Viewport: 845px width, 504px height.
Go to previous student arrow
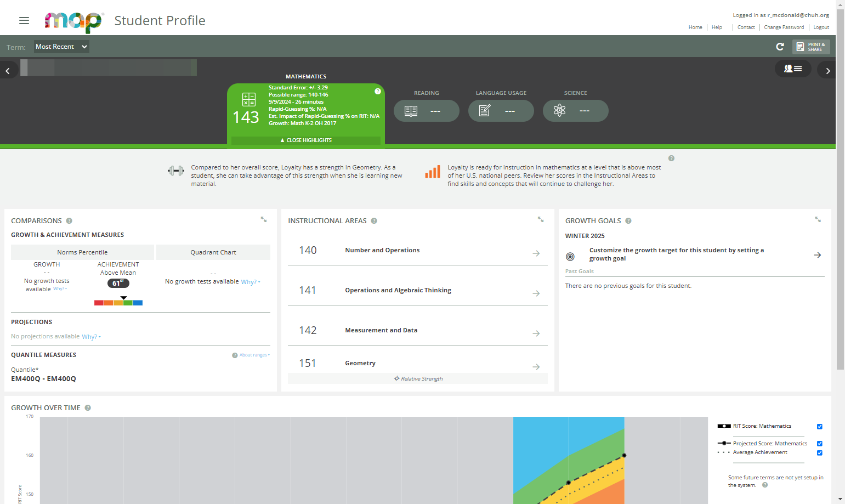(8, 71)
